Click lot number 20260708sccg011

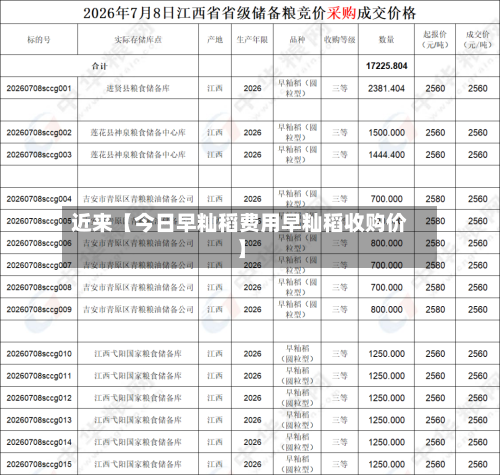pos(39,376)
